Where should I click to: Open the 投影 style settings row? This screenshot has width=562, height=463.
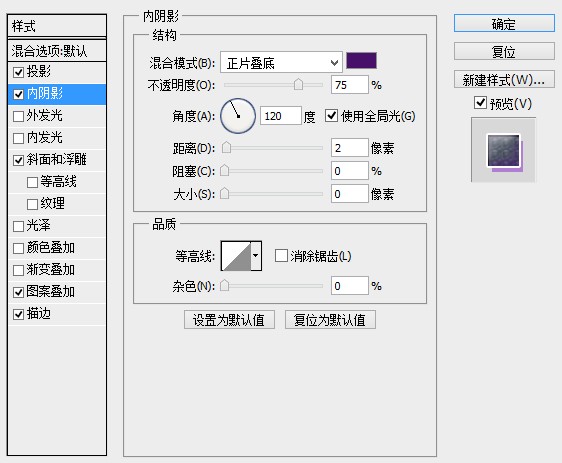(x=57, y=72)
